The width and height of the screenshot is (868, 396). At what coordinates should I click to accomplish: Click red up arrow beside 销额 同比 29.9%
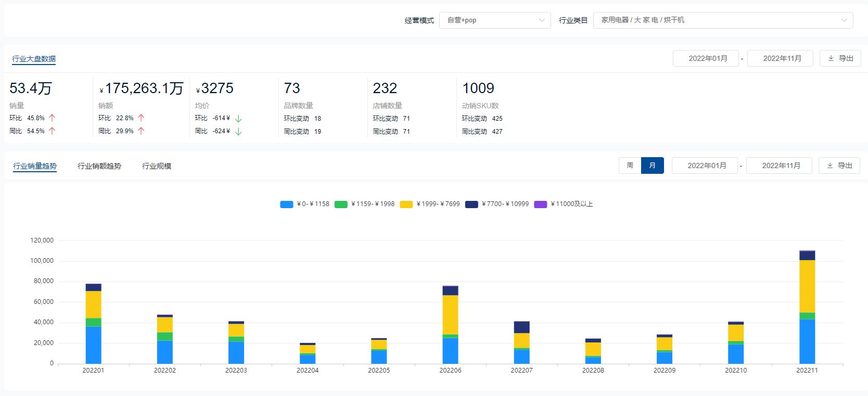141,131
